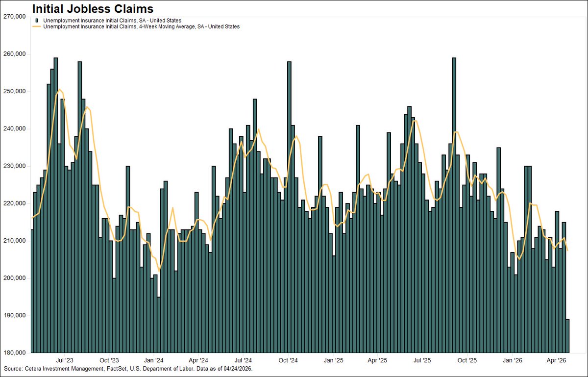Click the yellow moving-average legend line
The height and width of the screenshot is (377, 588).
[37, 27]
